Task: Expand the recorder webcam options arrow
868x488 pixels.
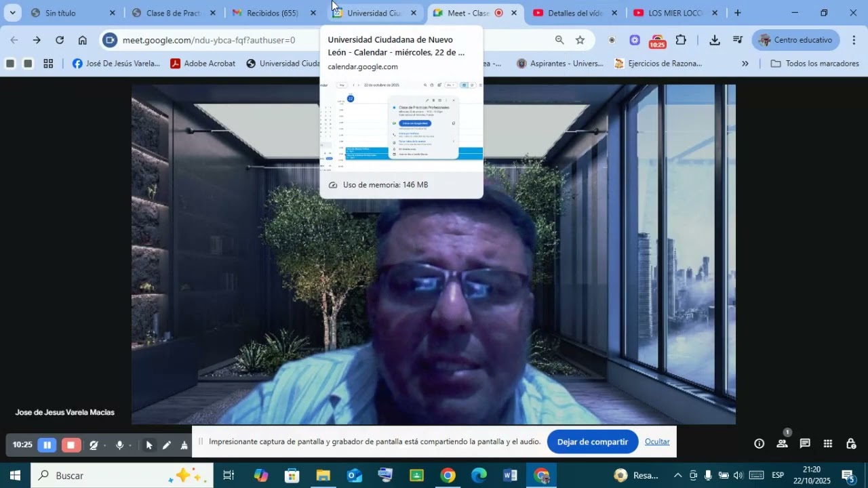Action: pyautogui.click(x=104, y=446)
